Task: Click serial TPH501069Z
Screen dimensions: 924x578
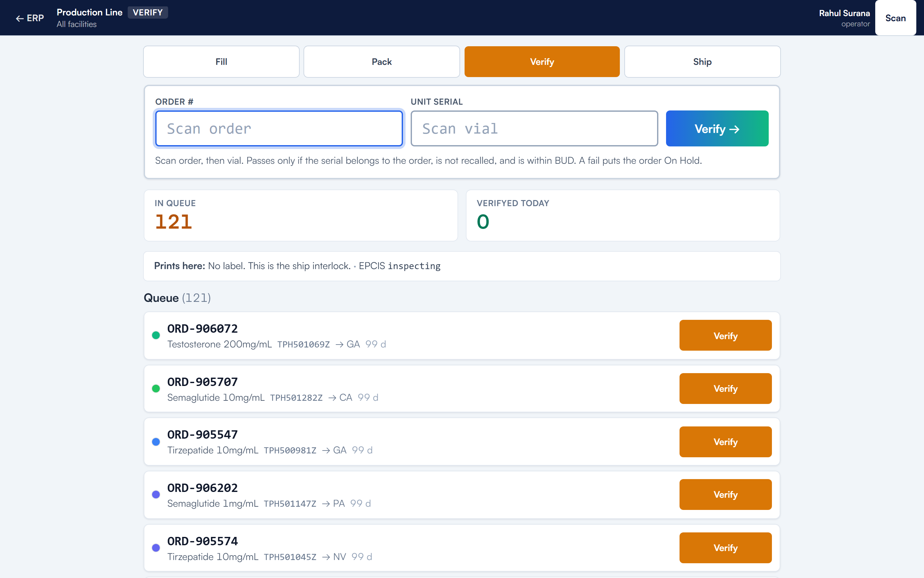Action: click(x=303, y=345)
